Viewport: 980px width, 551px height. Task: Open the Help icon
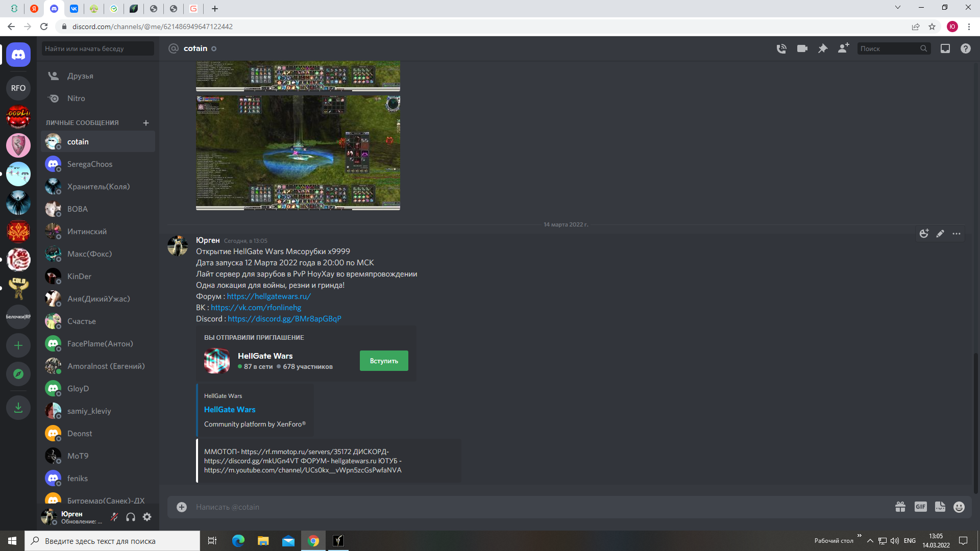[966, 48]
